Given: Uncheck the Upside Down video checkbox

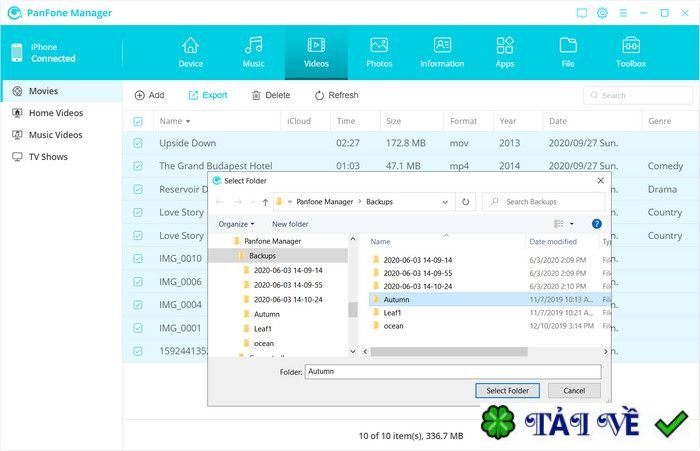Looking at the screenshot, I should coord(138,143).
